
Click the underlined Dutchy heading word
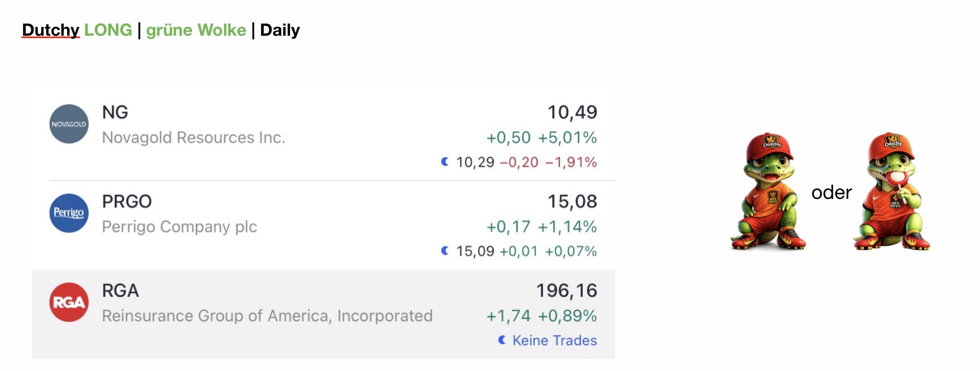click(x=51, y=30)
